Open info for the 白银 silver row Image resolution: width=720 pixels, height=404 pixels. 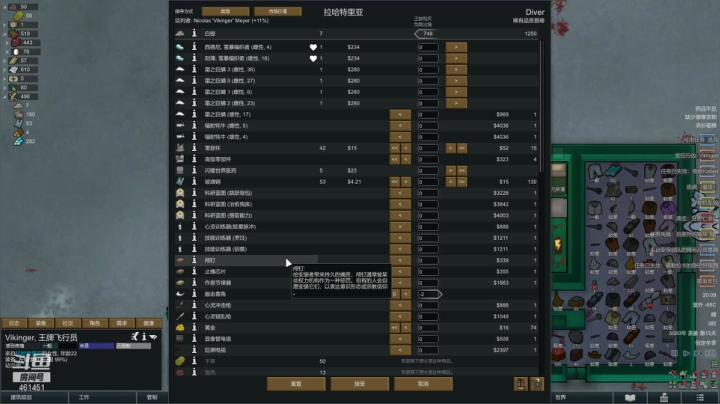[x=194, y=34]
